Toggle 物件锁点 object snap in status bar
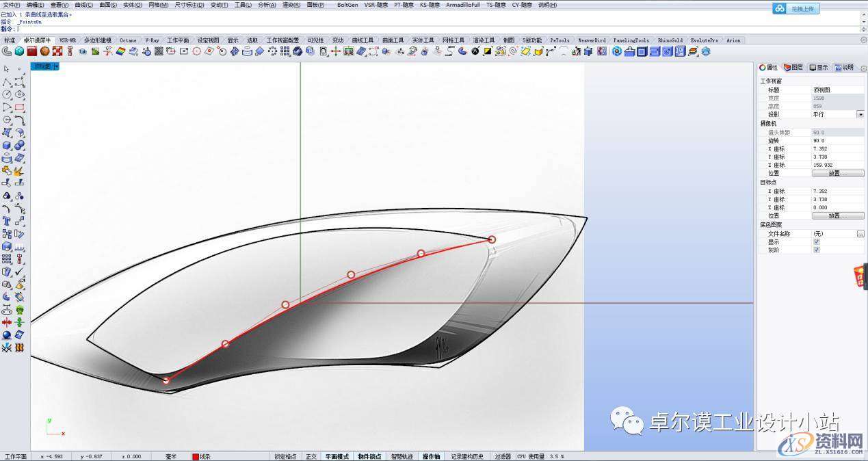This screenshot has height=461, width=868. tap(369, 456)
